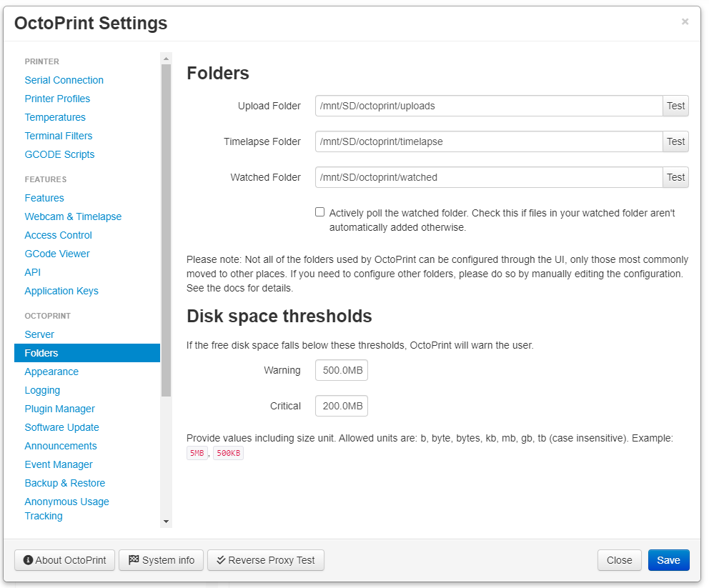Click into the Watched Folder path field

coord(489,177)
